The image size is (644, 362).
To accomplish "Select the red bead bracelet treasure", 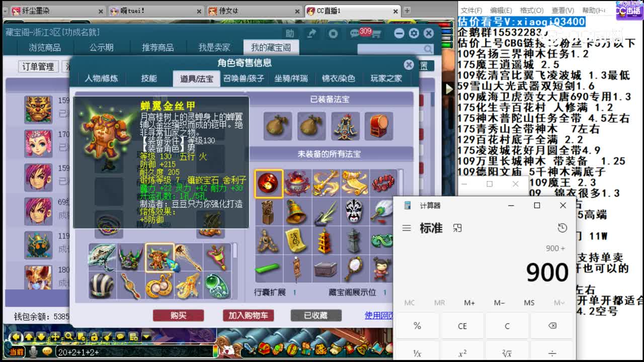I will tap(382, 184).
